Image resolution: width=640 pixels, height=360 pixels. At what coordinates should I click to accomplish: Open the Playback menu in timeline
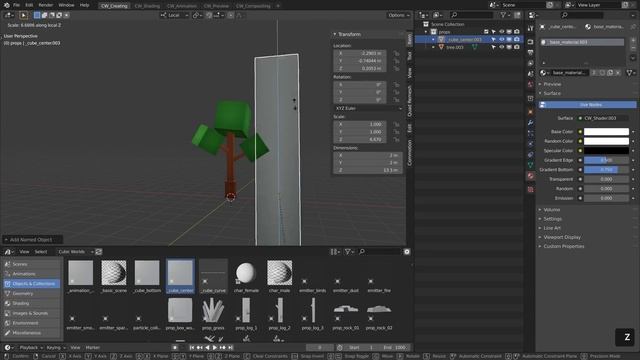(x=31, y=347)
